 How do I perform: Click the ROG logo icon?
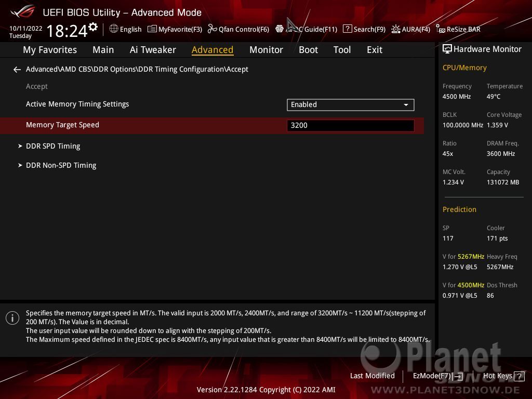(23, 12)
